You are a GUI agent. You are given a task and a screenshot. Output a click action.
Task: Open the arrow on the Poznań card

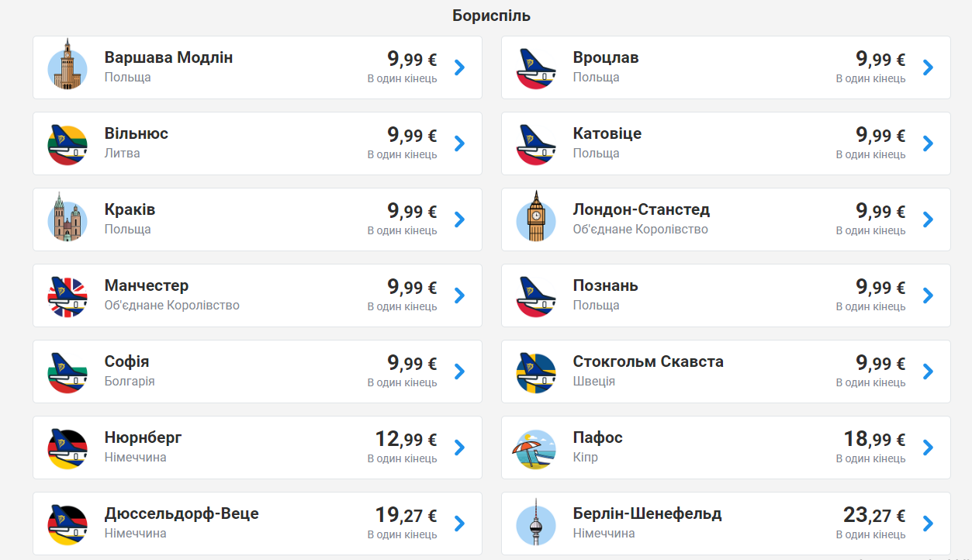[928, 296]
